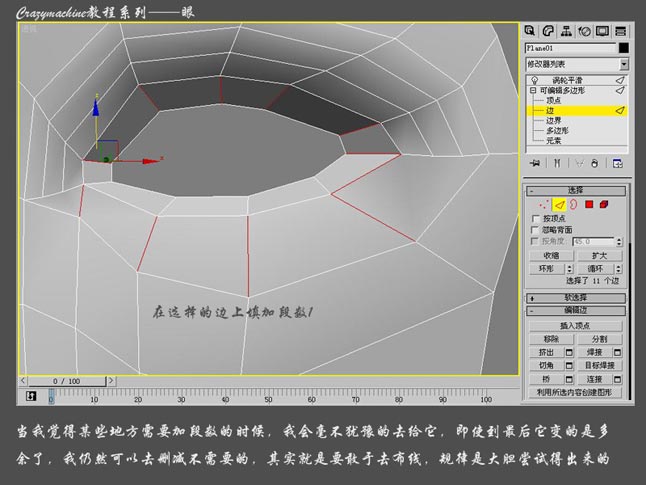Open the Utilities command panel tab
Viewport: 646px width, 485px height.
click(x=621, y=31)
